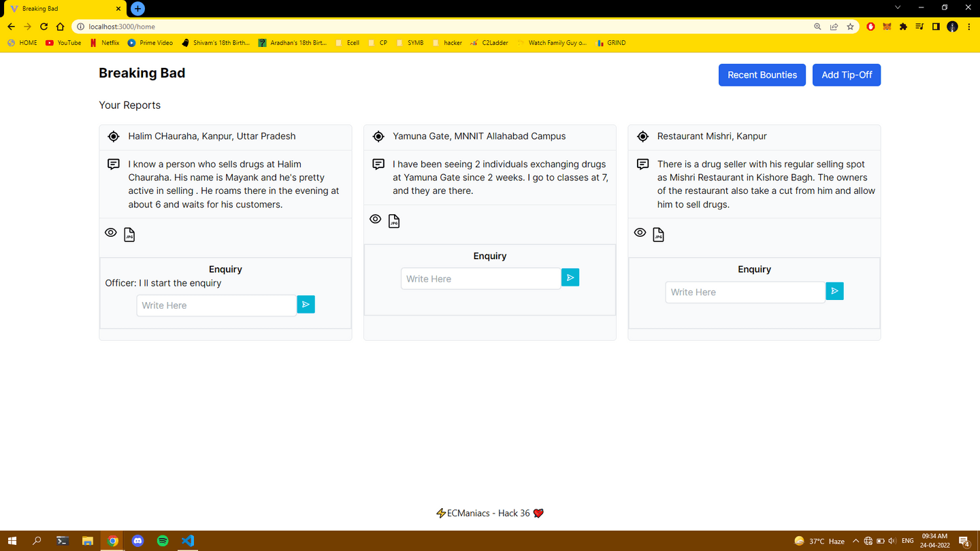
Task: Open the tab search chevron
Action: click(x=898, y=7)
